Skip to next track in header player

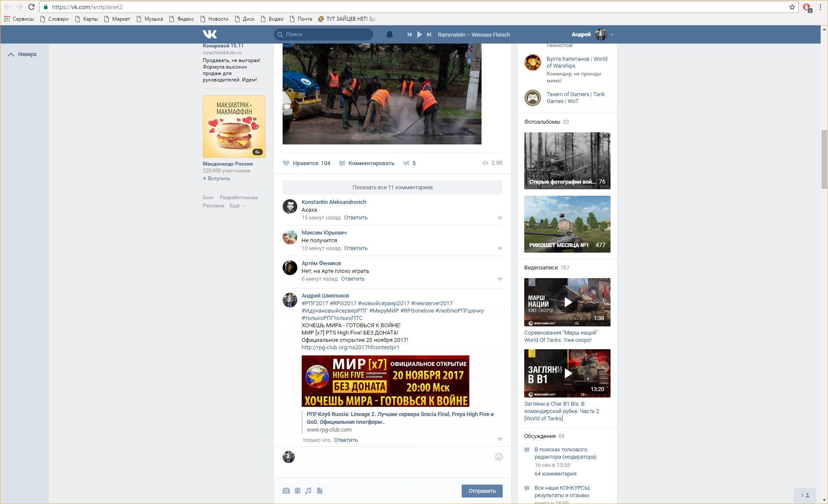[429, 34]
